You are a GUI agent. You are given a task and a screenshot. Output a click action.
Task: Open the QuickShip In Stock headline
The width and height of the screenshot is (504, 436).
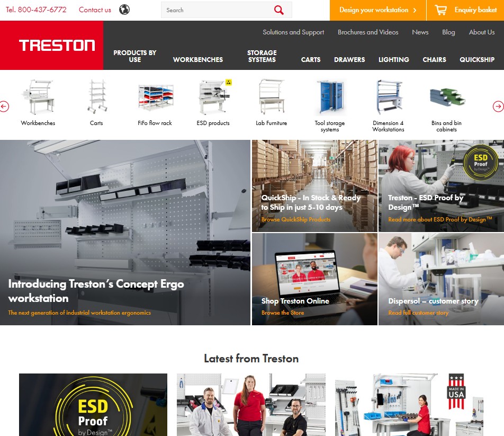311,202
